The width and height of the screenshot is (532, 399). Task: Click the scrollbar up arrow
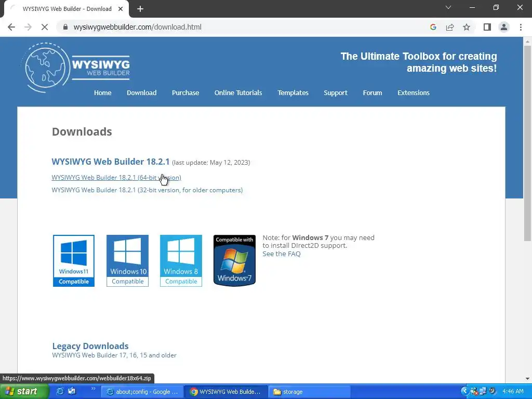click(527, 42)
